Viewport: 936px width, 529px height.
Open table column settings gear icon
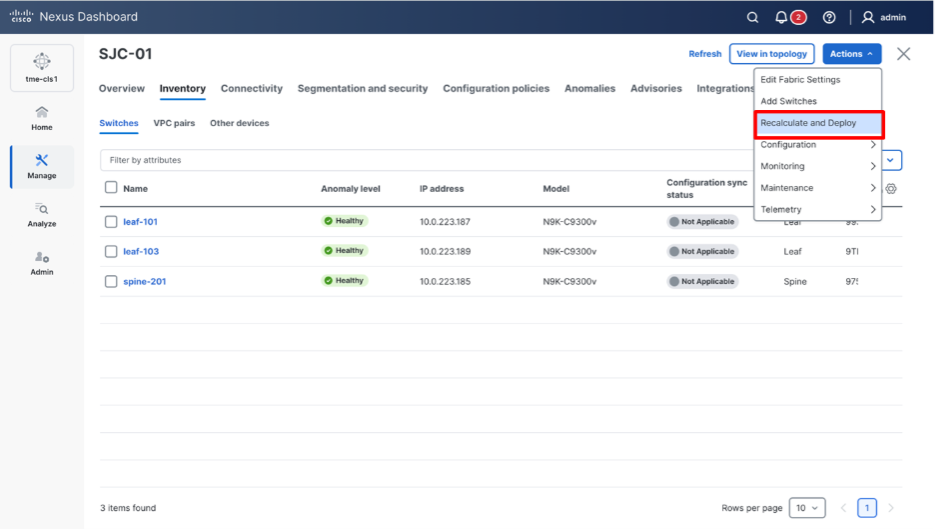pyautogui.click(x=891, y=189)
